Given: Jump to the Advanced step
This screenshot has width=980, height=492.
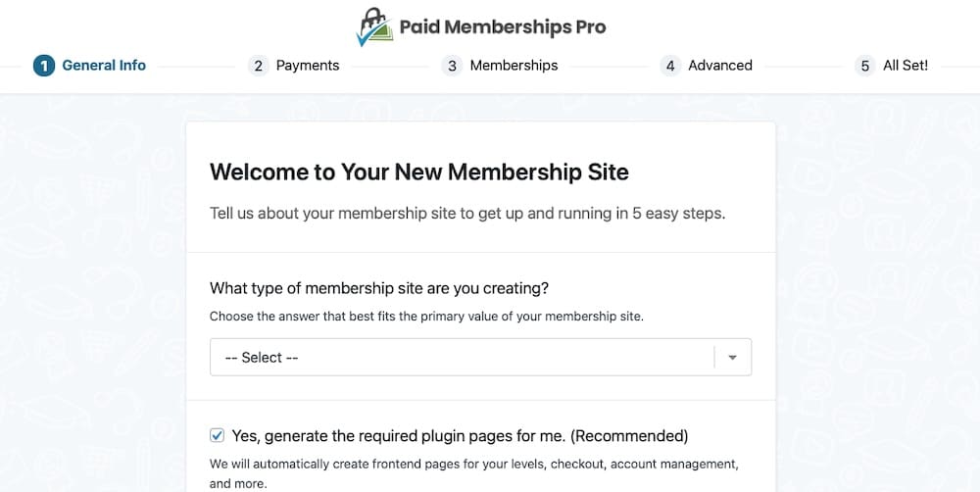Looking at the screenshot, I should tap(719, 66).
